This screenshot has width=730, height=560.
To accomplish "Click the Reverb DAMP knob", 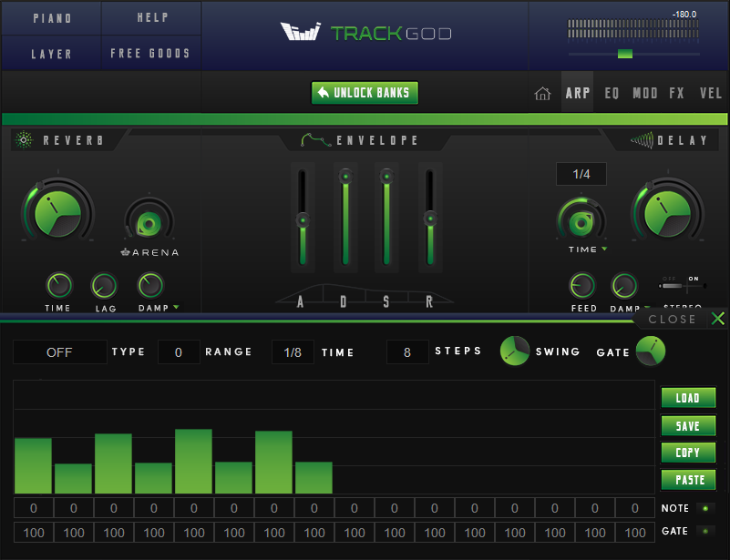I will [x=151, y=285].
